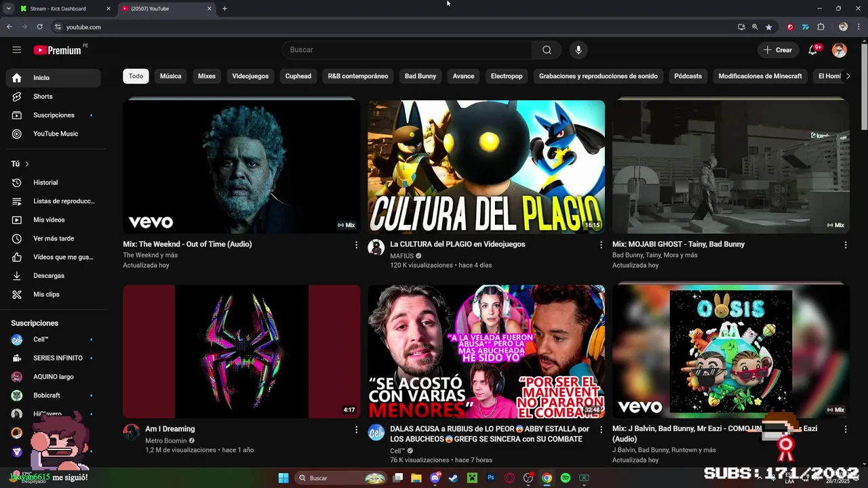Select the Pódcasts filter chip
Image resolution: width=868 pixels, height=488 pixels.
point(688,76)
